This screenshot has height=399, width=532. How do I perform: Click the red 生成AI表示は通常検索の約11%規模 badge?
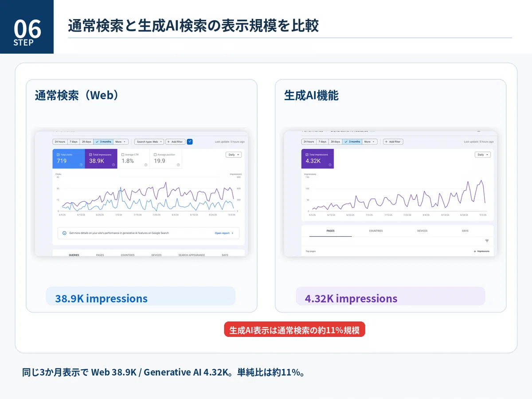pyautogui.click(x=294, y=330)
